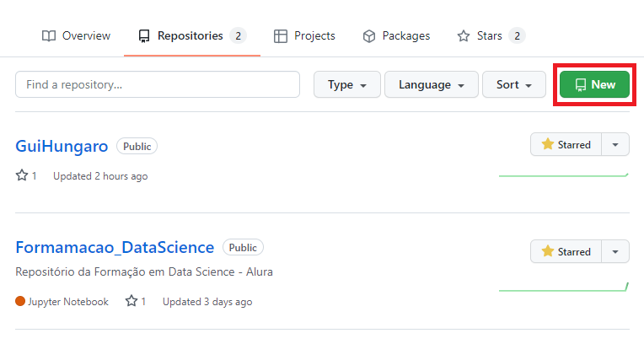
Task: Open the GuiHungaro repository link
Action: pos(62,147)
